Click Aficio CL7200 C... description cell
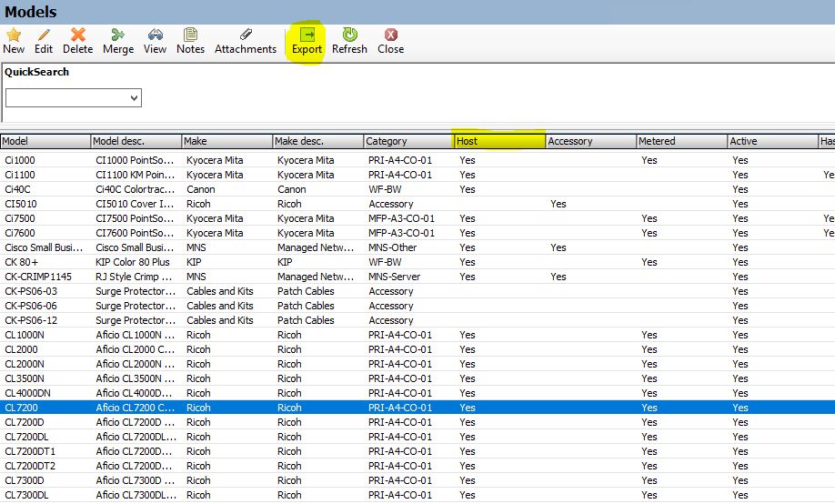 pyautogui.click(x=136, y=408)
